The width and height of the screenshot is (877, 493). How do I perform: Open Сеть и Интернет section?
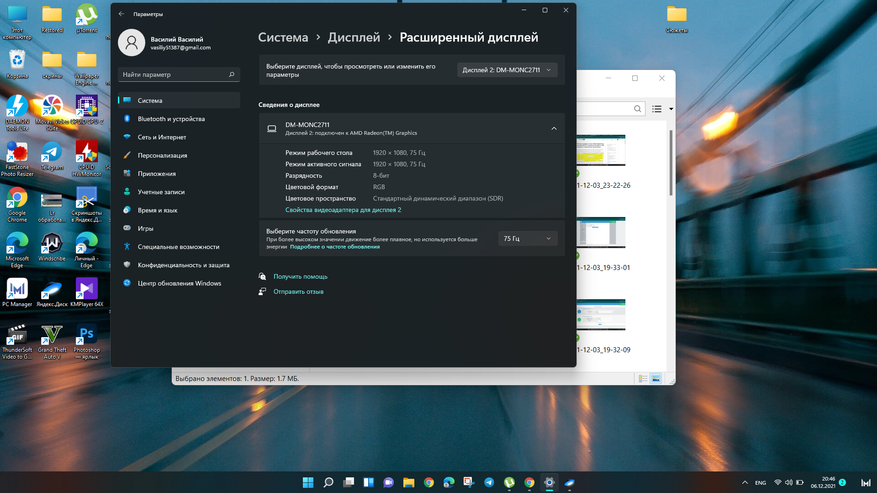(x=162, y=137)
